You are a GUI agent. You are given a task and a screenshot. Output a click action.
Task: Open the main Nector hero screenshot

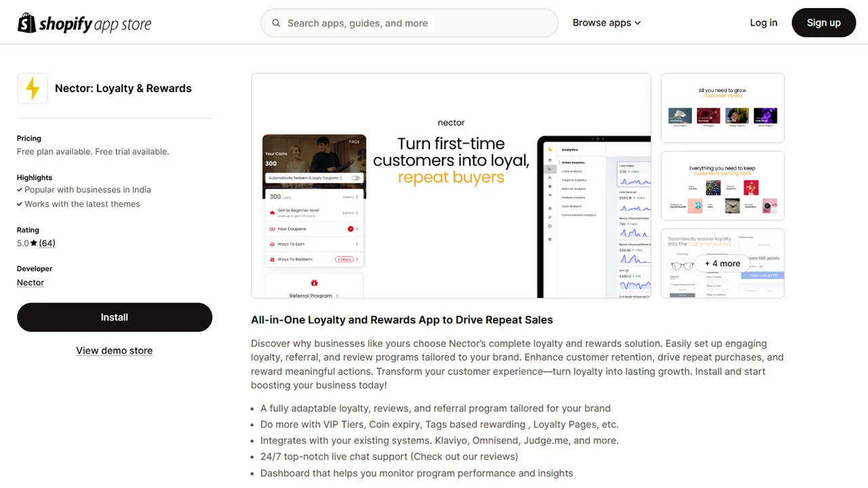[451, 186]
